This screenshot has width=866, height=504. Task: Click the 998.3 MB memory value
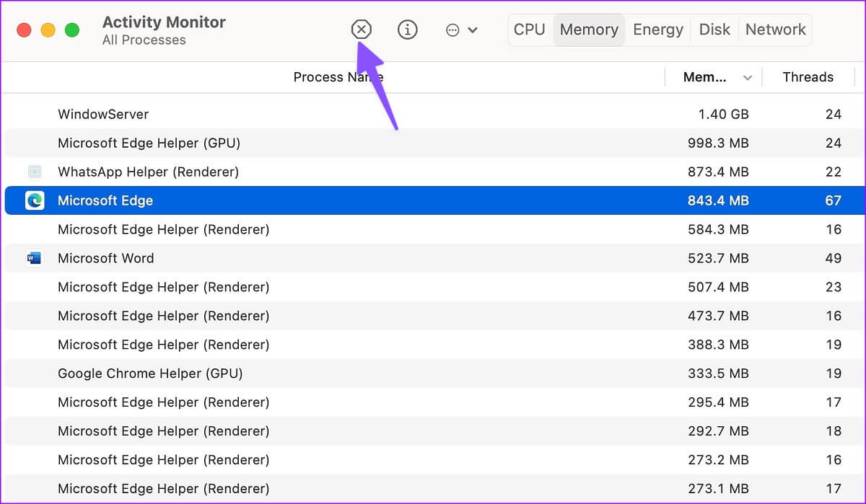[718, 143]
